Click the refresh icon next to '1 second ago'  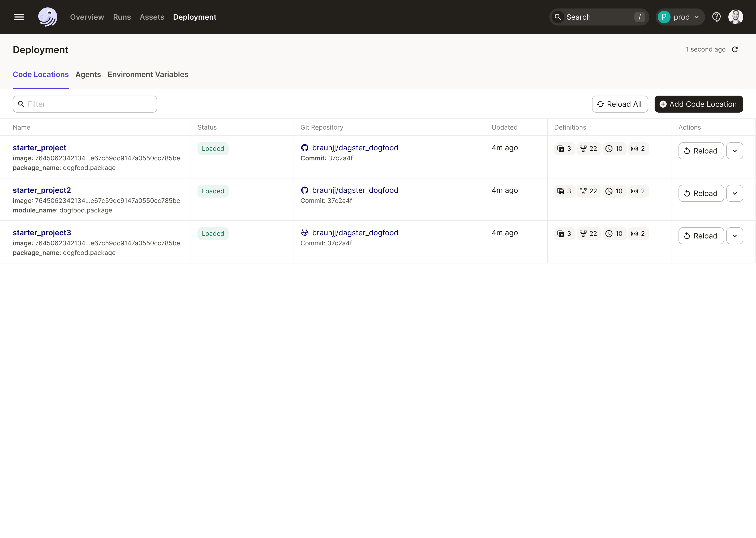tap(734, 49)
